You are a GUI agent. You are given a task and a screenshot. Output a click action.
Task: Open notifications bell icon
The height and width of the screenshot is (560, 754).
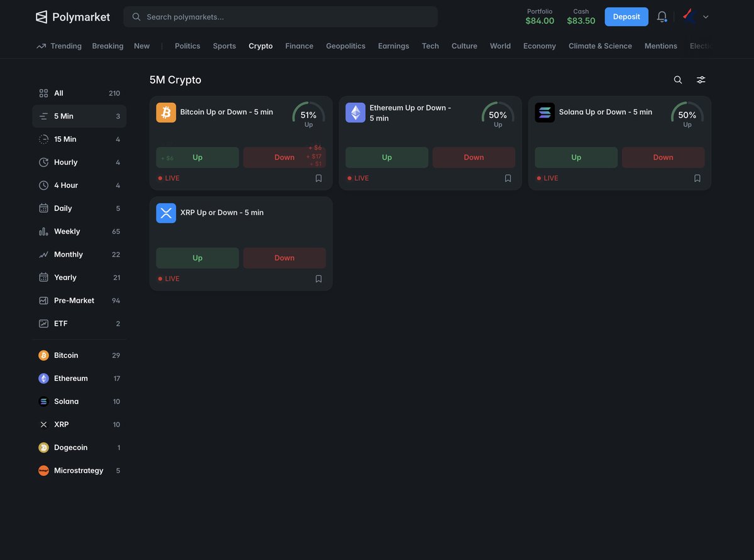662,16
